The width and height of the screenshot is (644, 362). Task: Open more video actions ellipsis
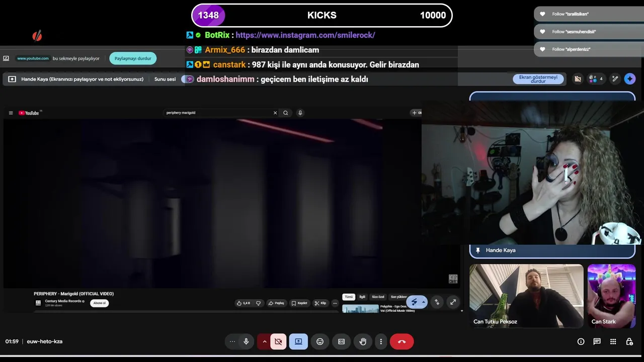point(335,303)
